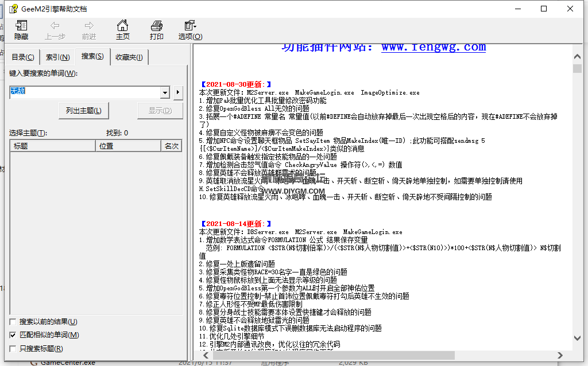588x366 pixels.
Task: Click the horizontal scrollbar thumb
Action: 334,355
